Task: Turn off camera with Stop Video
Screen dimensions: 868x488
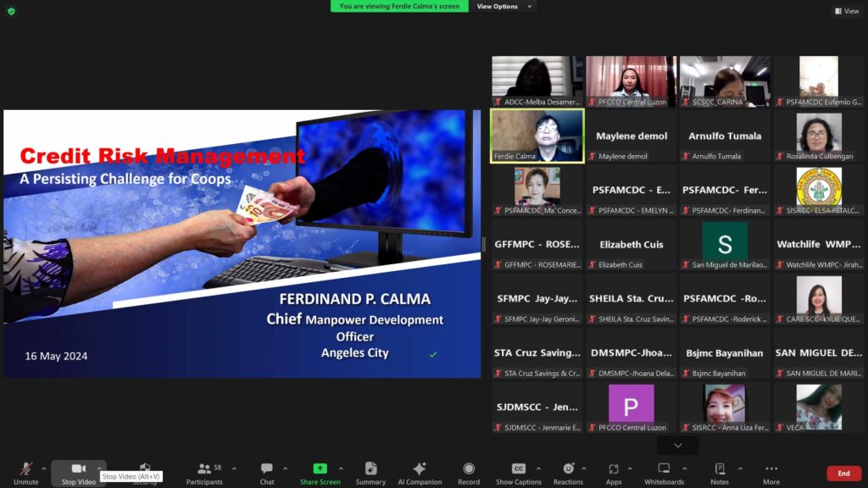Action: click(x=79, y=474)
